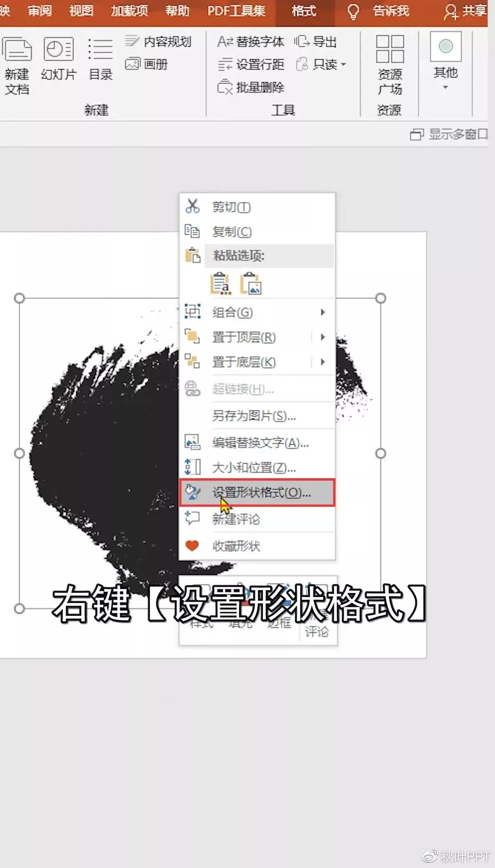Click the right-middle resize handle

coord(380,453)
